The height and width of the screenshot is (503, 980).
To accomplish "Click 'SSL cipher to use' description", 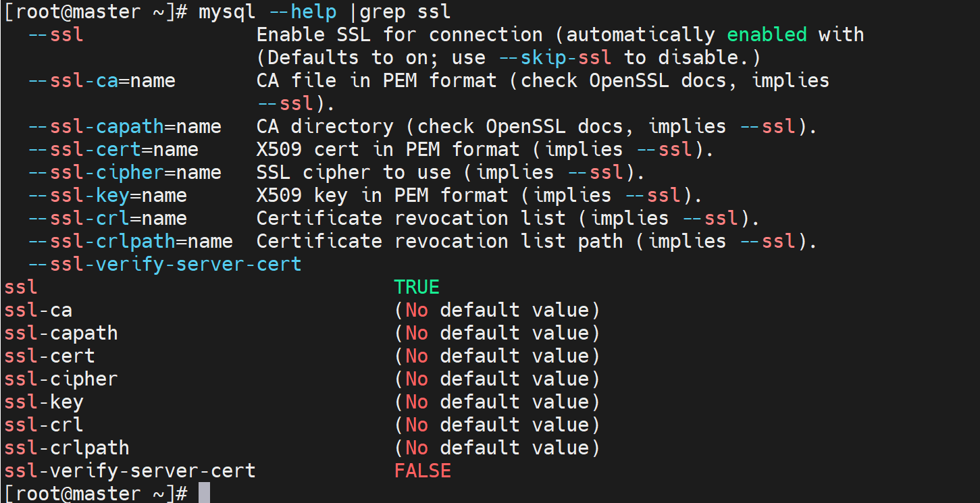I will point(354,173).
